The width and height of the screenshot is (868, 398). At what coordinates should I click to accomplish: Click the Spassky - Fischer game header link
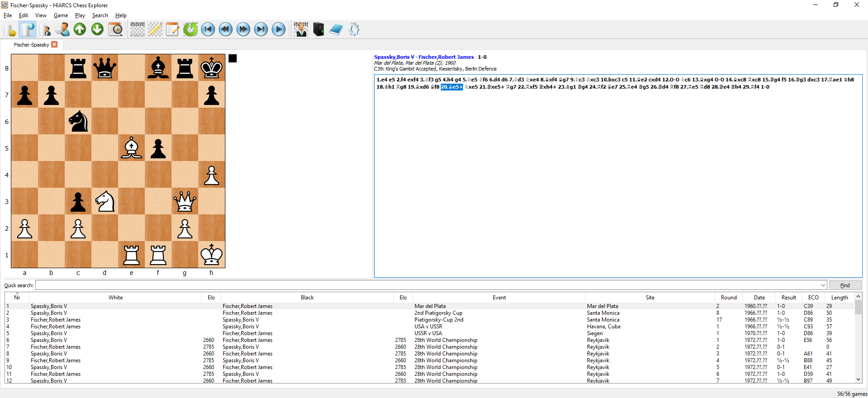(424, 57)
